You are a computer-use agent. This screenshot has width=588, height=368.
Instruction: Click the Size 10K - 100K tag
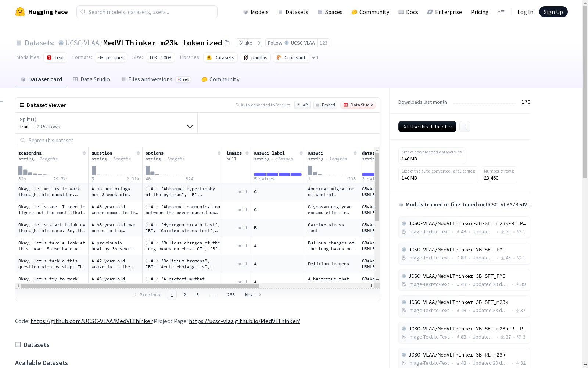pyautogui.click(x=160, y=57)
